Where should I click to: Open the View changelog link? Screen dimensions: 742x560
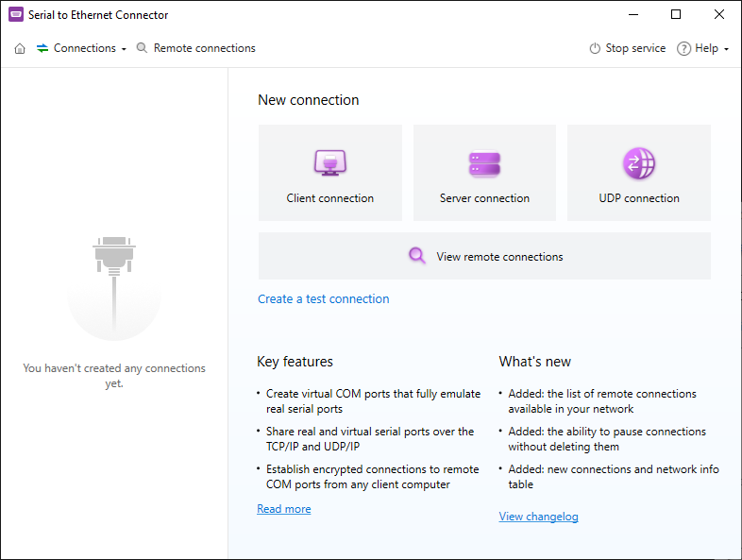tap(538, 517)
